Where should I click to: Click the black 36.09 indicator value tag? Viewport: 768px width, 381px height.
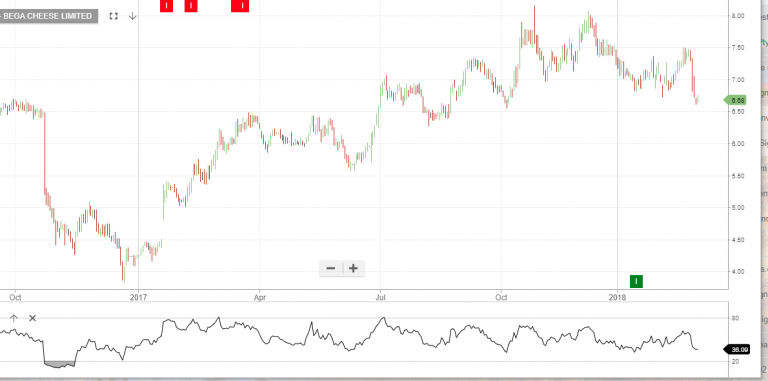tap(736, 350)
